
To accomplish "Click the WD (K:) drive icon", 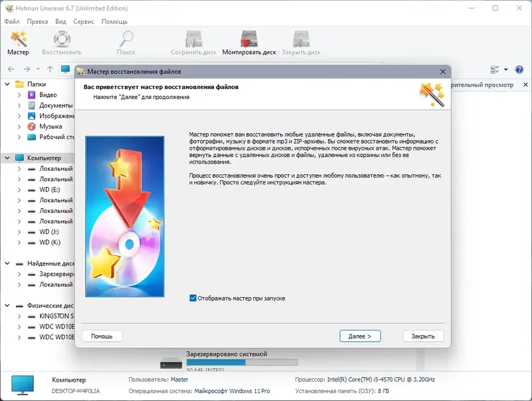I will 31,243.
